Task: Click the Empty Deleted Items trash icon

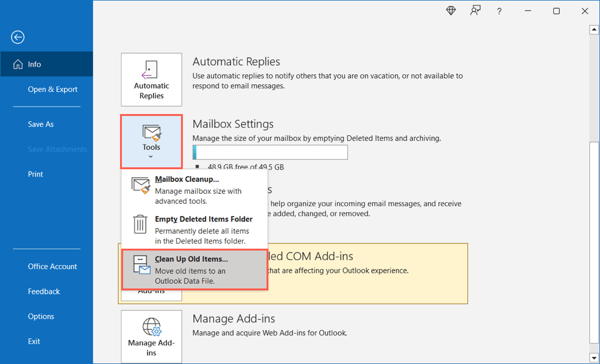Action: pyautogui.click(x=140, y=225)
